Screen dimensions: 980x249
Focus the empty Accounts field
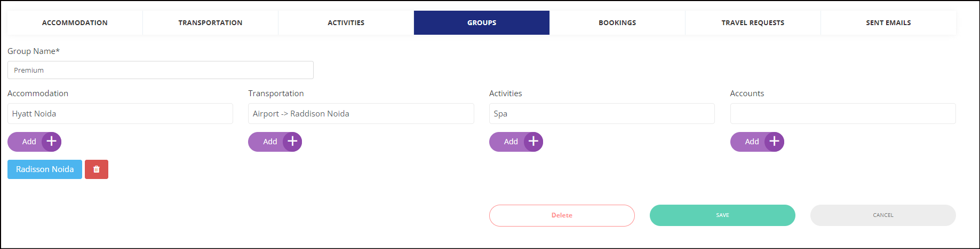(x=843, y=113)
